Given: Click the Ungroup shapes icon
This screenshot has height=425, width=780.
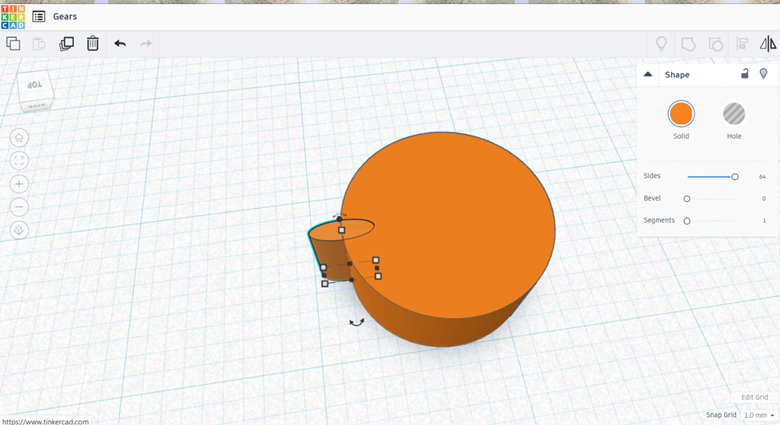Looking at the screenshot, I should point(715,44).
